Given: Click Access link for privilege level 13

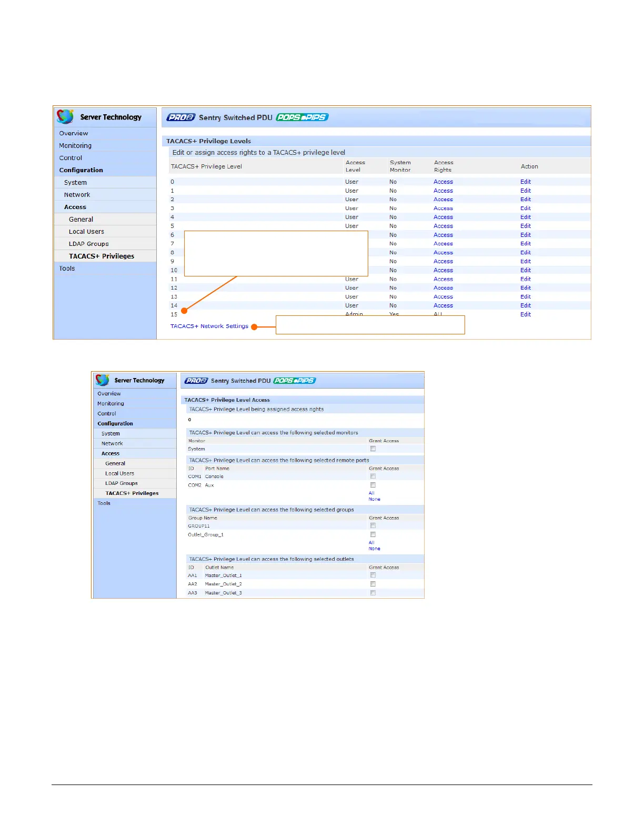Looking at the screenshot, I should (443, 297).
